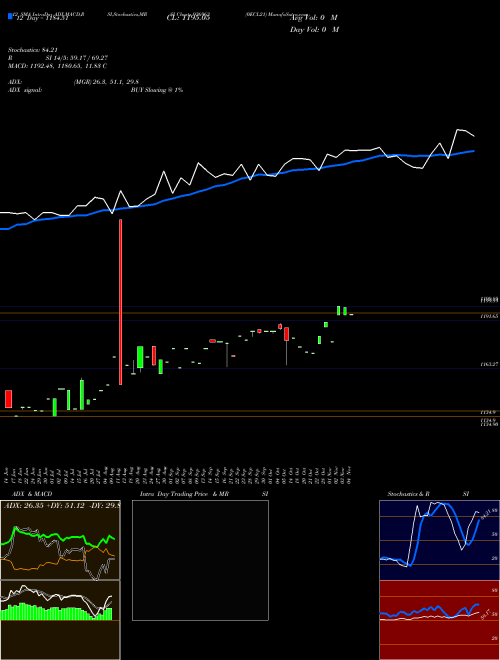This screenshot has height=660, width=500.
Task: Select the 'CL: 1195.05' closing price text
Action: click(x=191, y=18)
